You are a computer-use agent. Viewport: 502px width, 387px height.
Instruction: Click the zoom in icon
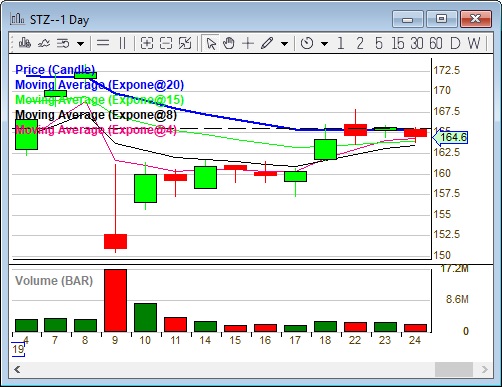coord(147,43)
